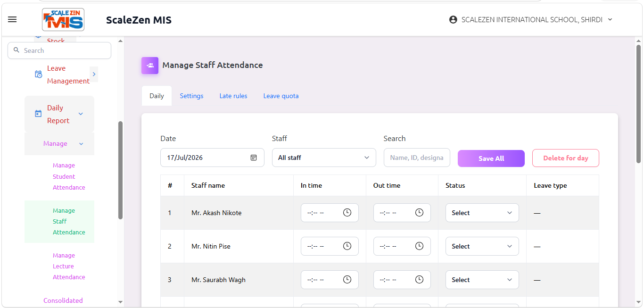Open Out time clock for Nitin Pise

click(419, 246)
